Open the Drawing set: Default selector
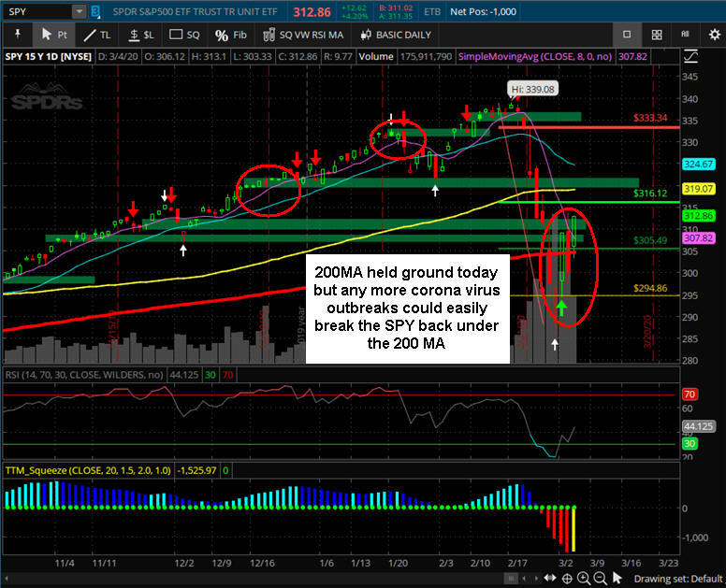The width and height of the screenshot is (726, 588). click(678, 579)
